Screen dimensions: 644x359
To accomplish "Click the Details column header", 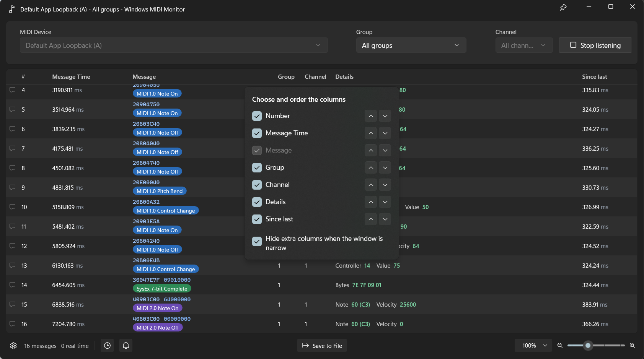I will (x=344, y=77).
